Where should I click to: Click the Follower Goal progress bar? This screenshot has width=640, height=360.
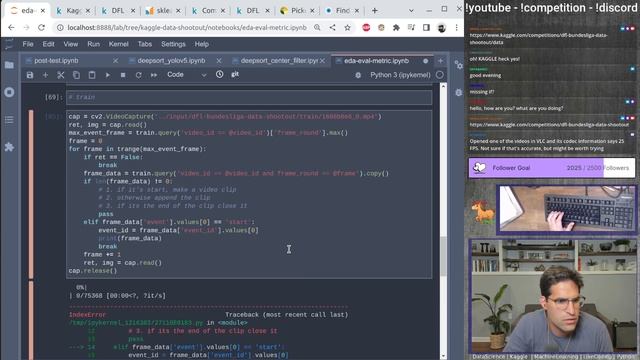click(x=552, y=168)
